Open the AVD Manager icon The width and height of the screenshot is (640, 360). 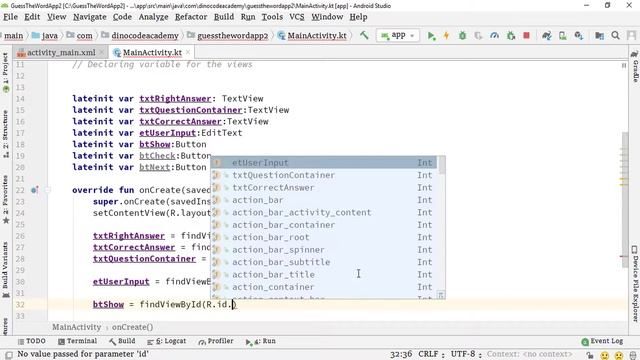562,36
